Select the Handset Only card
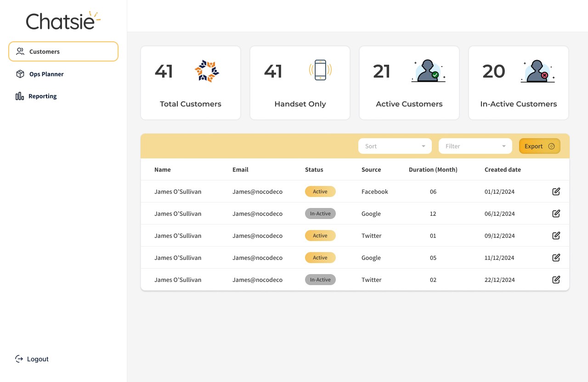The height and width of the screenshot is (382, 588). 300,83
